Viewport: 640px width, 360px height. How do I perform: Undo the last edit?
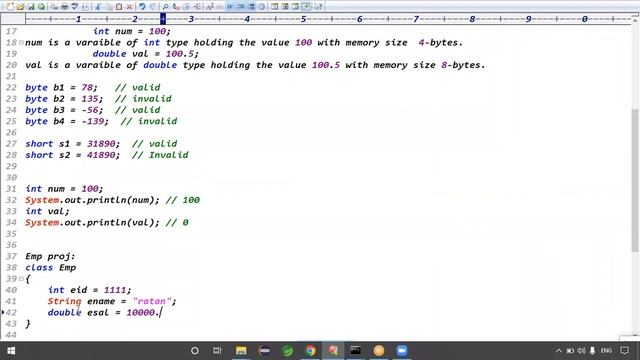(142, 7)
